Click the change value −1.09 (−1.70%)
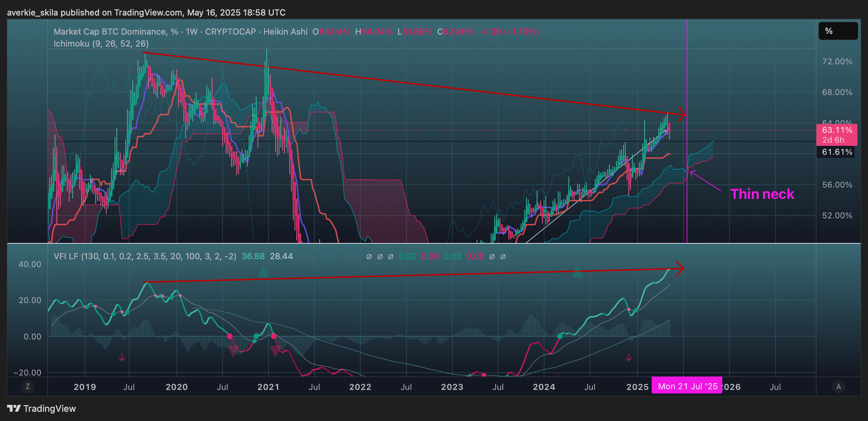The height and width of the screenshot is (421, 868). pyautogui.click(x=509, y=32)
